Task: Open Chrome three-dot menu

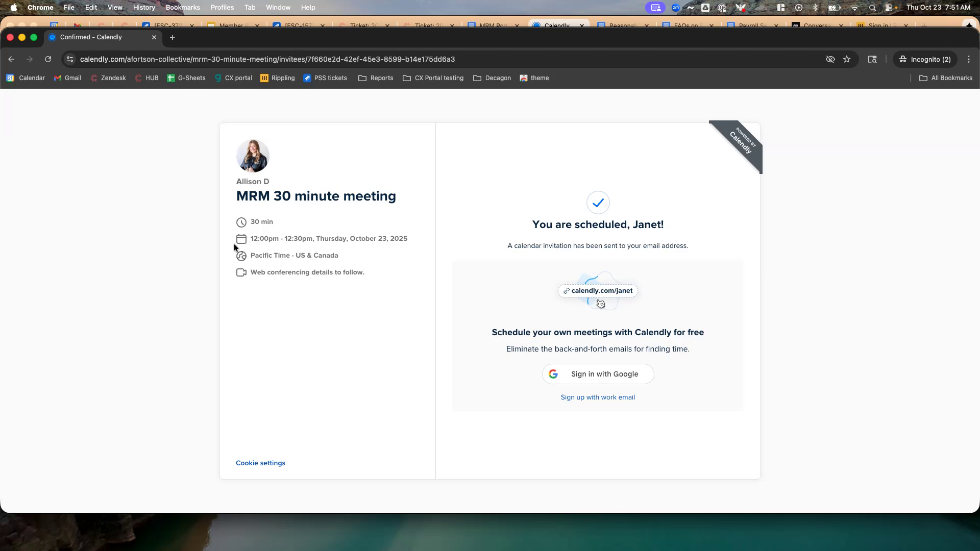Action: [x=969, y=59]
